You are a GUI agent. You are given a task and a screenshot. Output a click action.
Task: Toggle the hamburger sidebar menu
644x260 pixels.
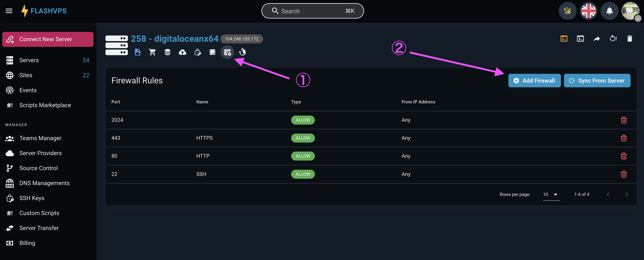9,11
